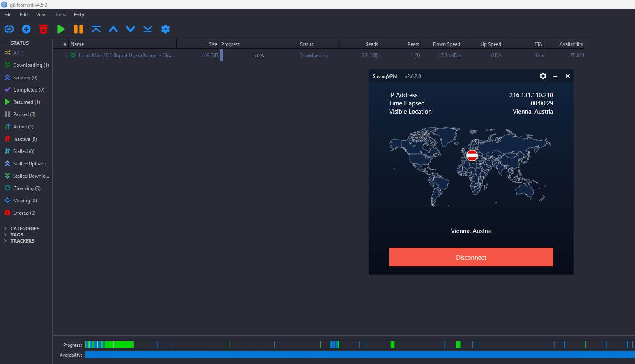Click the Move up queue arrow
The height and width of the screenshot is (364, 635).
(x=113, y=29)
